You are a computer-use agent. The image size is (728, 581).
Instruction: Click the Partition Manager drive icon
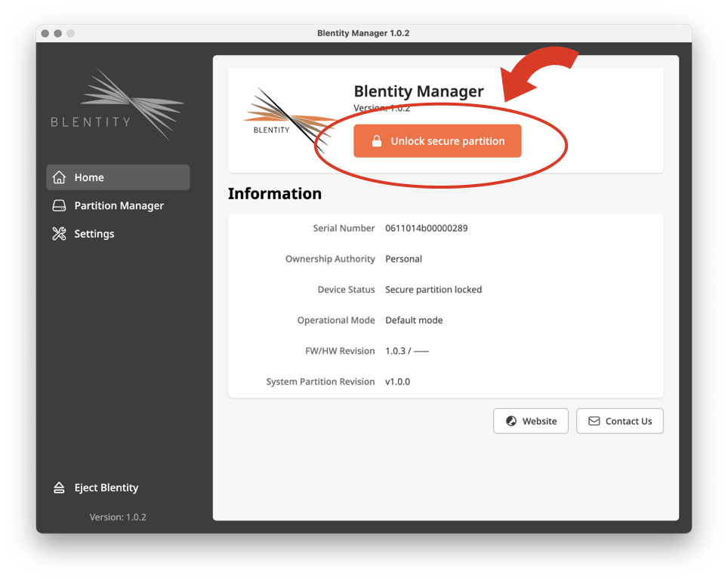point(59,205)
